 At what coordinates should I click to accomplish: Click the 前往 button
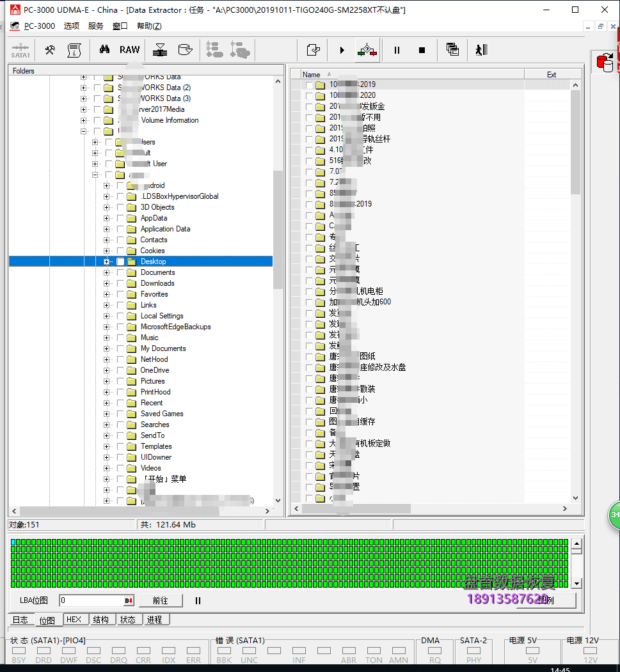pos(161,600)
